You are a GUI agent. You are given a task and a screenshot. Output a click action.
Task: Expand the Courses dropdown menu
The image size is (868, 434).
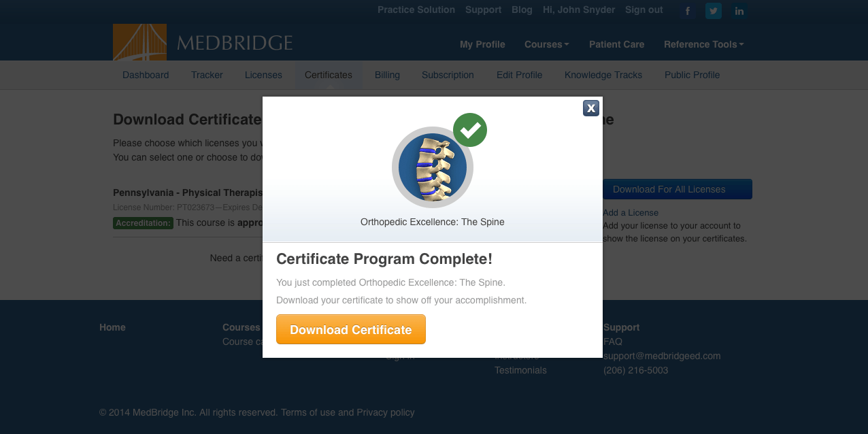546,44
